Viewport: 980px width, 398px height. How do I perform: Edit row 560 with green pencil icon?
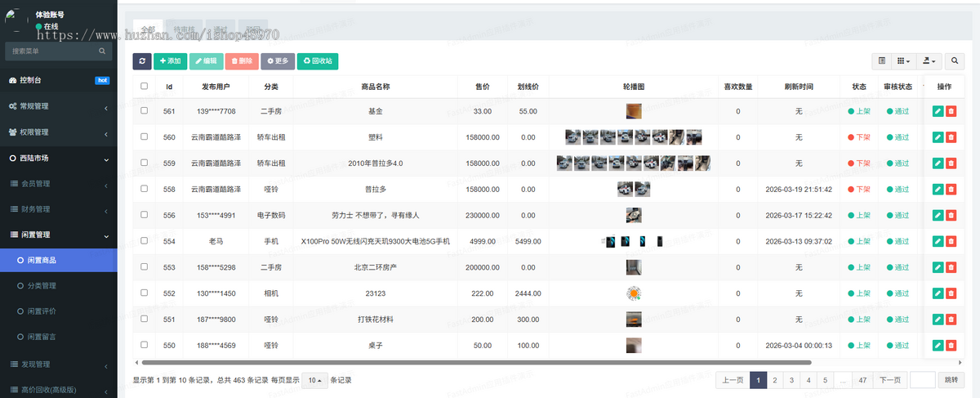pyautogui.click(x=938, y=137)
